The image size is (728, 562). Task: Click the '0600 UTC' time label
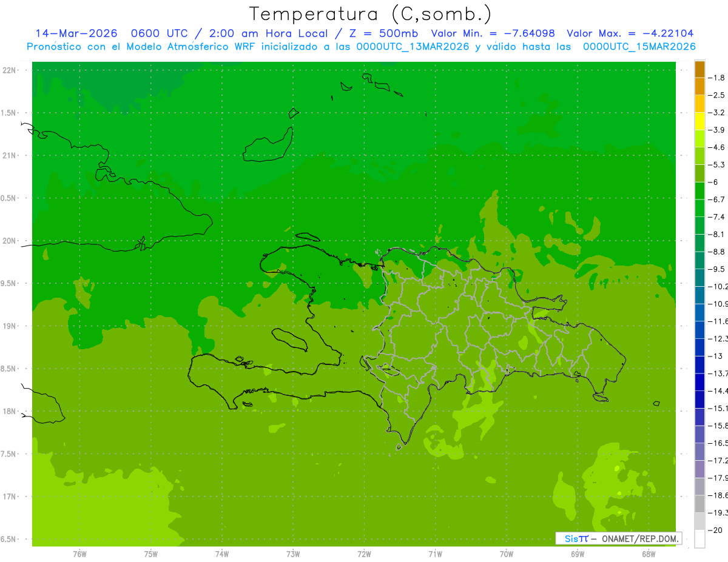[x=159, y=33]
